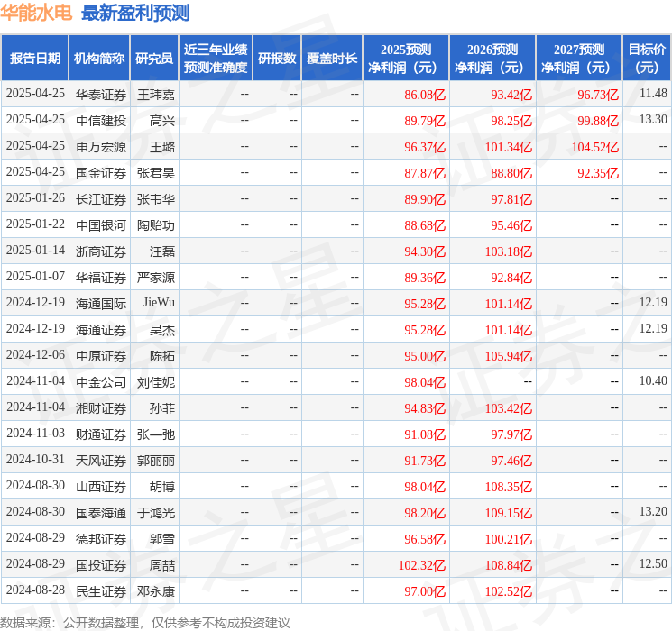Click the 99.88亿 profit value
Viewport: 672px width, 631px height.
pyautogui.click(x=598, y=121)
